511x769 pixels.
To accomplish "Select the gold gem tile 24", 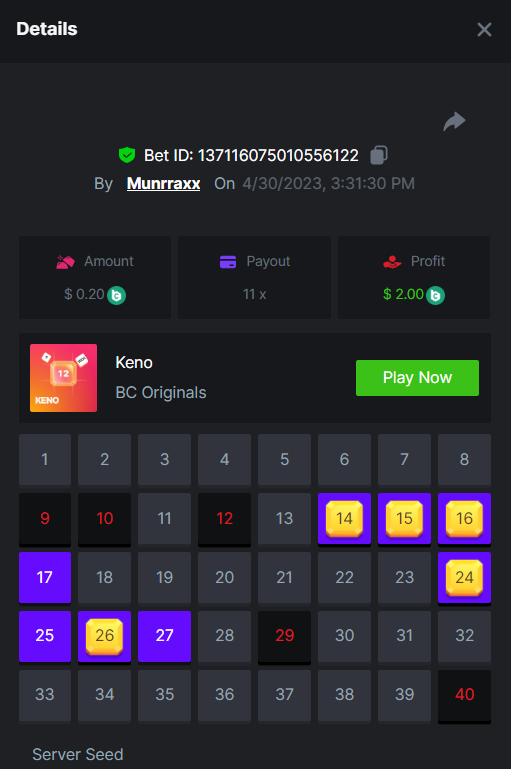I will tap(464, 577).
